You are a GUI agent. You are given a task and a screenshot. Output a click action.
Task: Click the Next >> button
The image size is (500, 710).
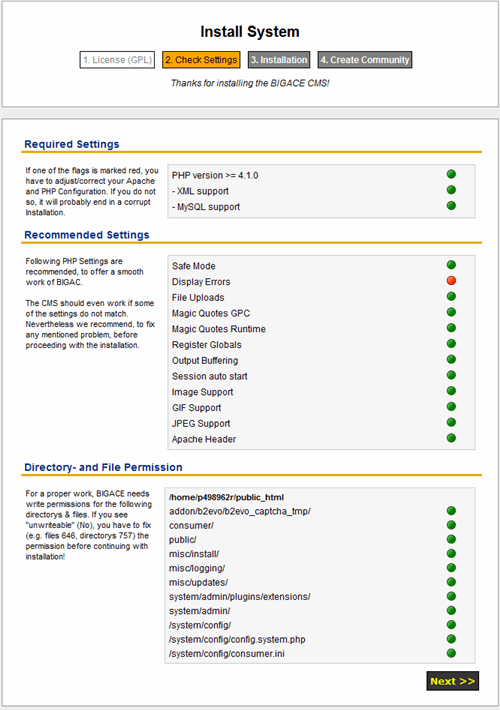452,681
